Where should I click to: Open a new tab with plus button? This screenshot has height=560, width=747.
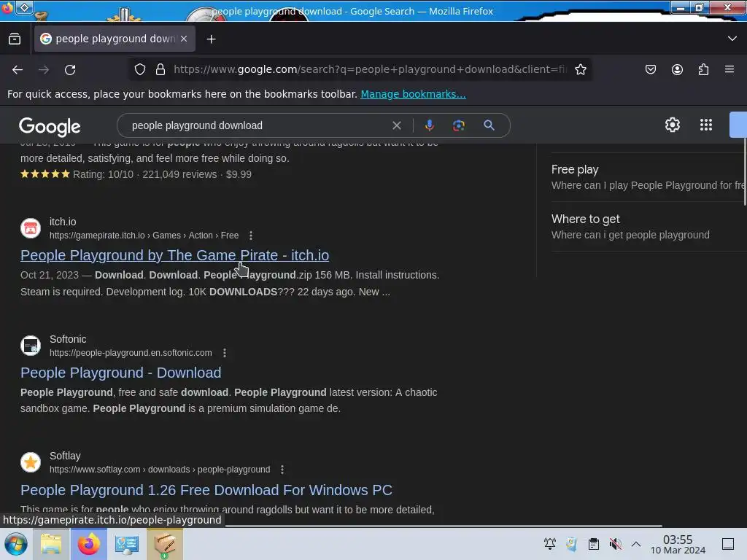[x=211, y=39]
